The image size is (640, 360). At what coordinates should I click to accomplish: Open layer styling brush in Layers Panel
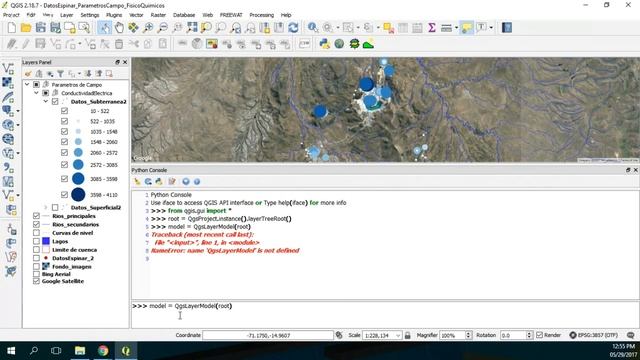(x=28, y=74)
